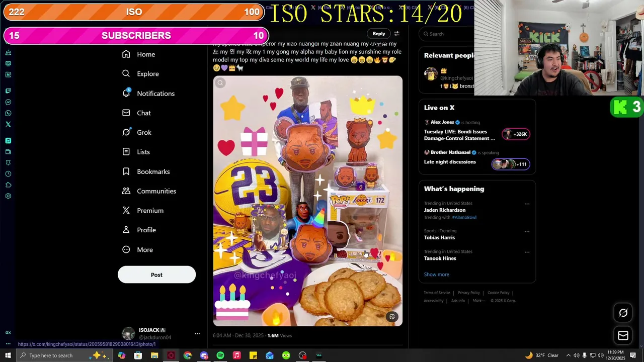Screen dimensions: 644x362
Task: Click the Post button
Action: [x=156, y=275]
